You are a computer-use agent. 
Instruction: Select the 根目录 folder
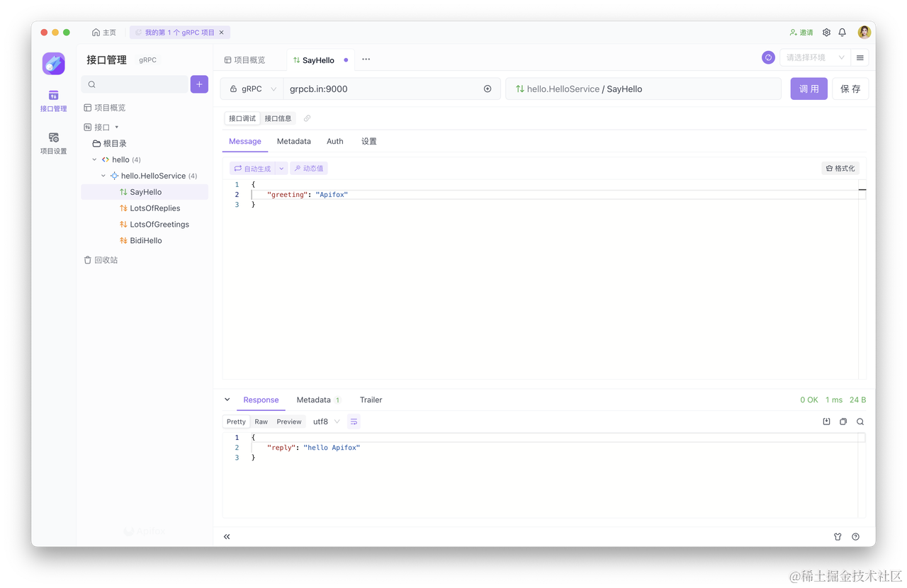point(110,143)
